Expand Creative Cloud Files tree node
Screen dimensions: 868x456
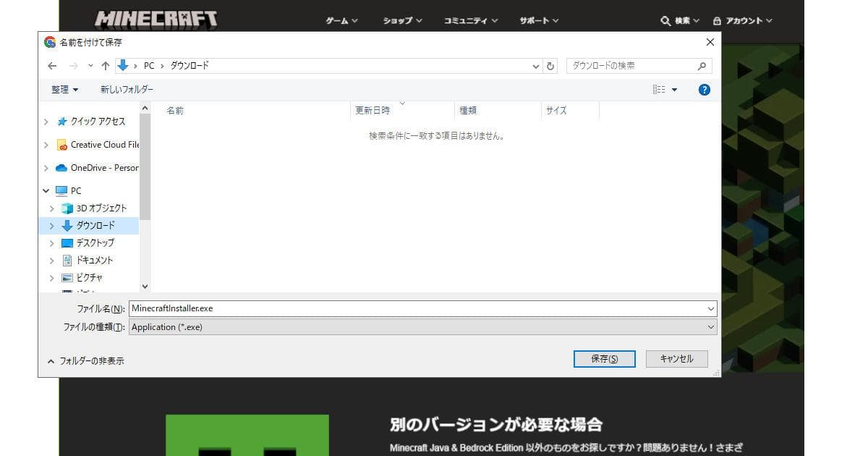coord(46,145)
